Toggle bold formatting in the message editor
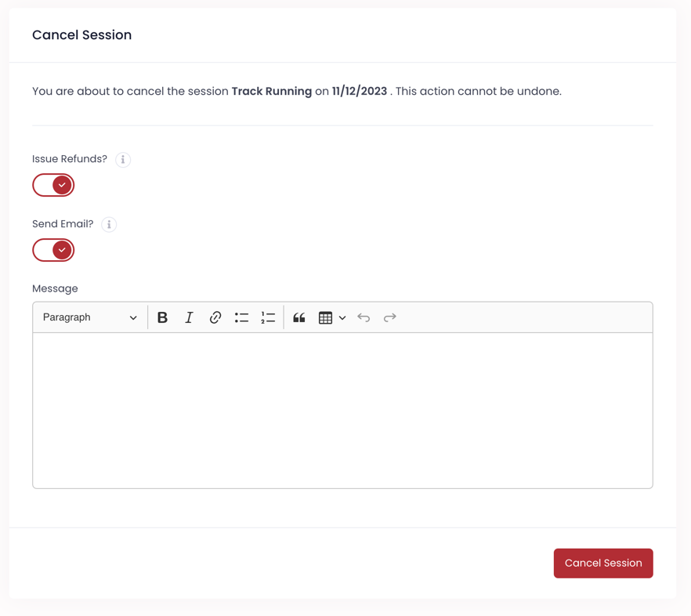 [162, 317]
